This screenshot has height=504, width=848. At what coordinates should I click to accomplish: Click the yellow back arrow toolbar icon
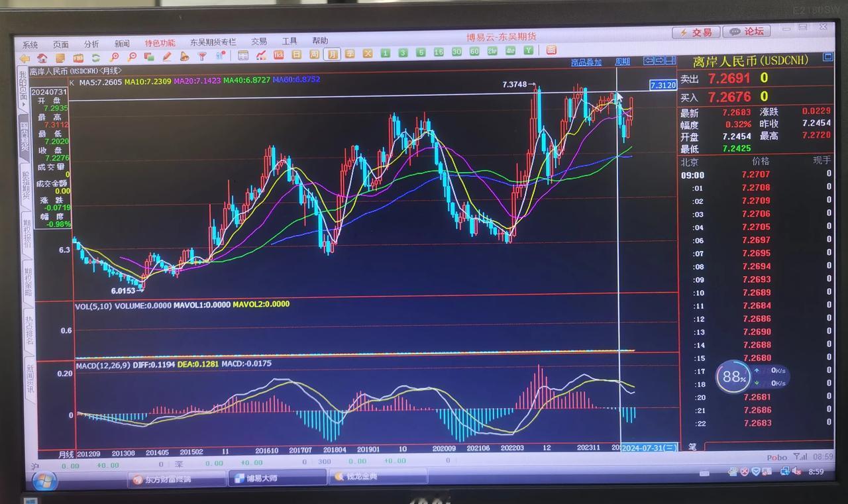[25, 58]
